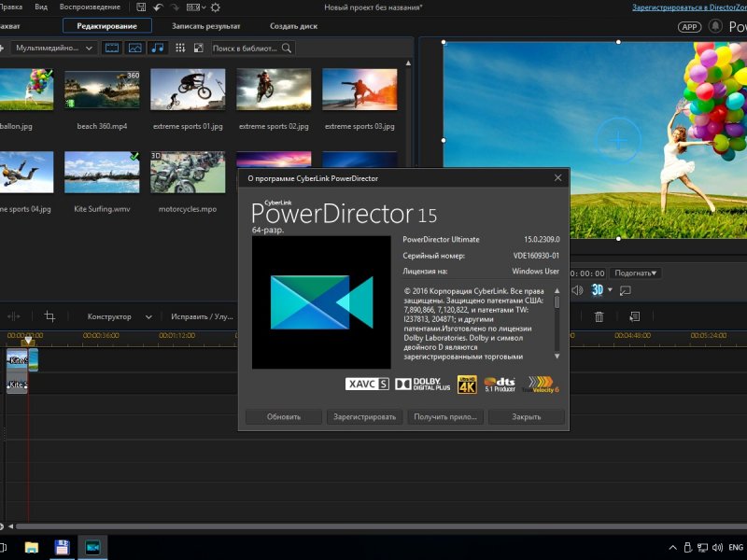This screenshot has width=747, height=560.
Task: Open the Воспроизведение menu
Action: 90,7
